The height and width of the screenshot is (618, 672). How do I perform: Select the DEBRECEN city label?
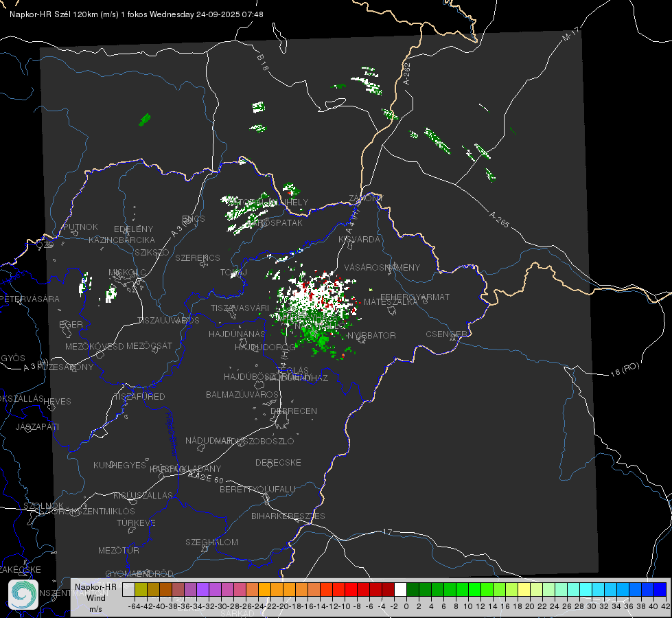tap(294, 411)
